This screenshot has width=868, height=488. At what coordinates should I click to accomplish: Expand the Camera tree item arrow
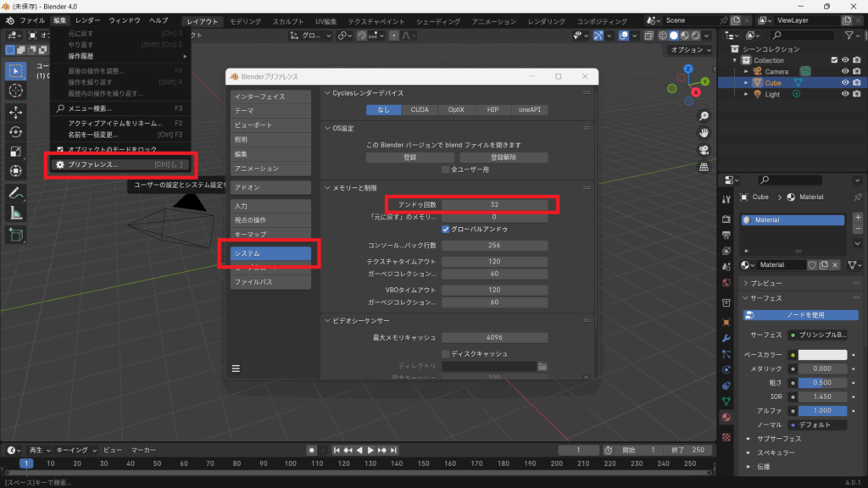746,71
